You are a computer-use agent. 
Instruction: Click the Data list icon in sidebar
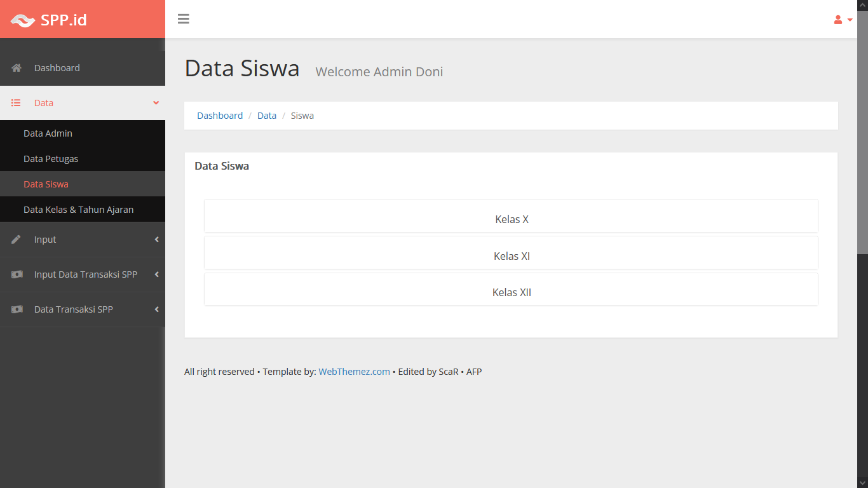17,103
